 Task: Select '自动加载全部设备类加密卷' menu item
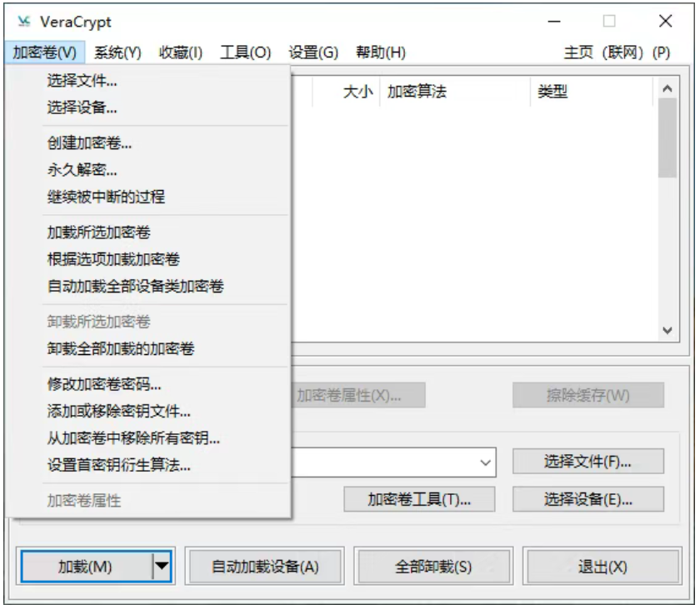click(136, 287)
